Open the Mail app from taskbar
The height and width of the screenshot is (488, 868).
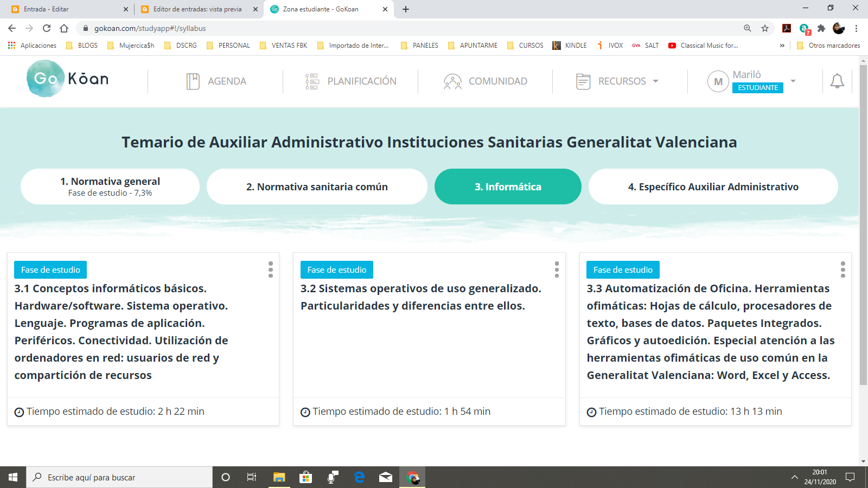386,477
